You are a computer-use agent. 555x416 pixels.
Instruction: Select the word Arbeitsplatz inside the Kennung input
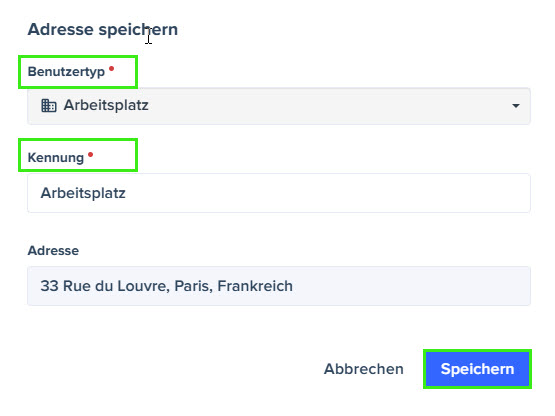pos(83,193)
